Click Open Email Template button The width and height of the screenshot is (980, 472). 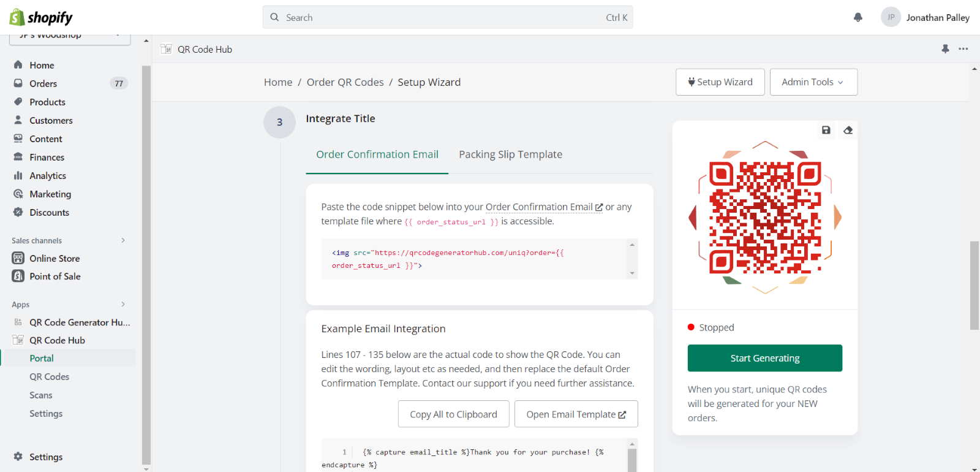point(576,414)
